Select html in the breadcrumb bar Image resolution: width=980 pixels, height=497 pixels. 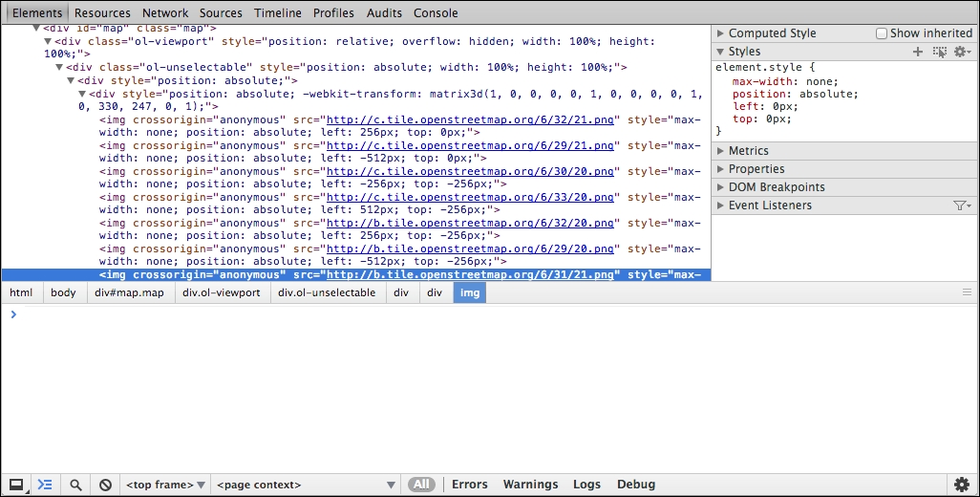[x=21, y=292]
